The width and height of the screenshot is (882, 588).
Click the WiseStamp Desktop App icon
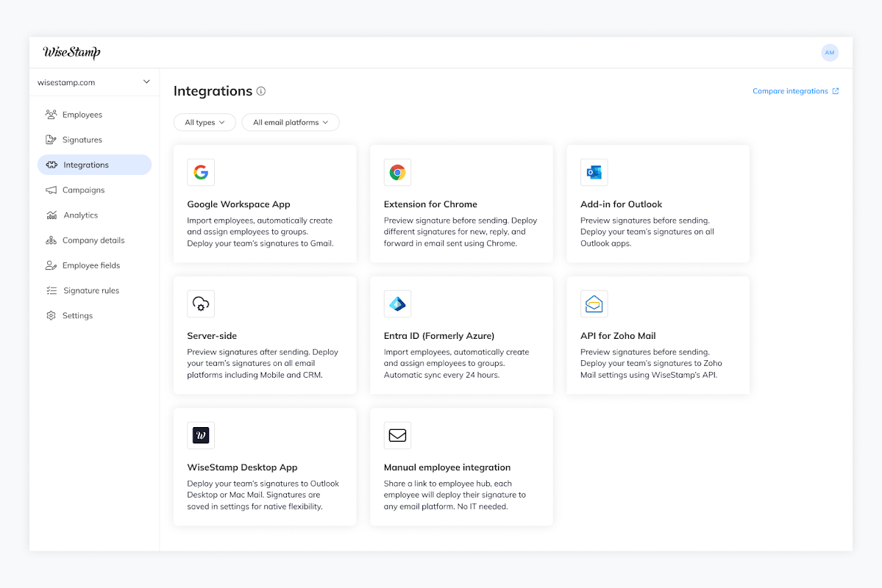pyautogui.click(x=201, y=435)
